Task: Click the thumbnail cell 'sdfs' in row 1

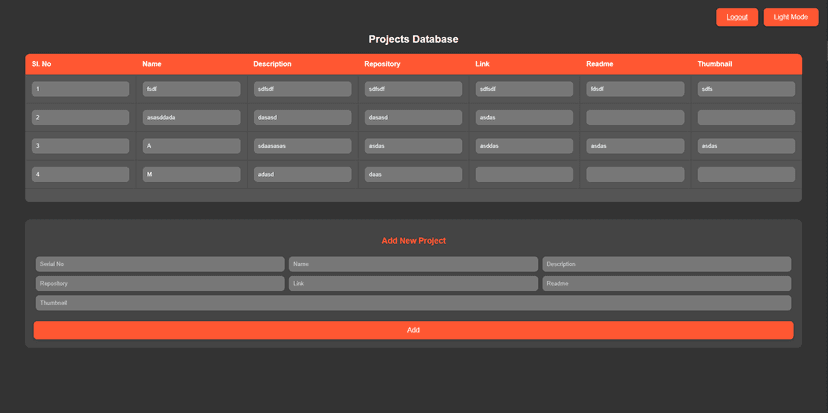Action: tap(746, 89)
